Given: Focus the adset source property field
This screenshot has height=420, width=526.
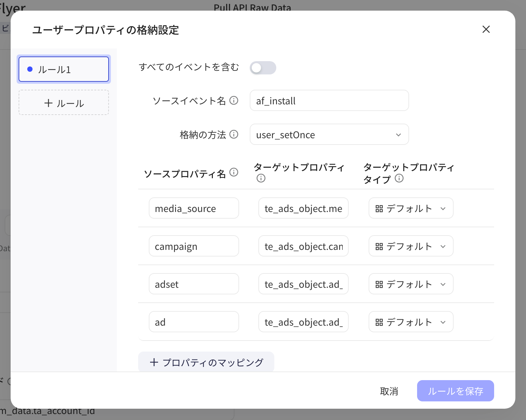Looking at the screenshot, I should (x=194, y=284).
